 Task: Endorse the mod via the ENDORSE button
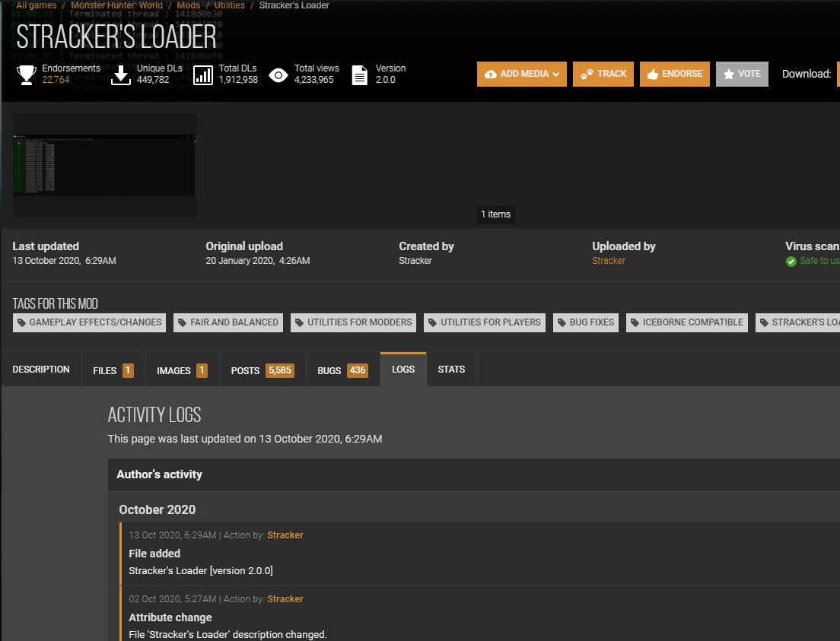[674, 74]
